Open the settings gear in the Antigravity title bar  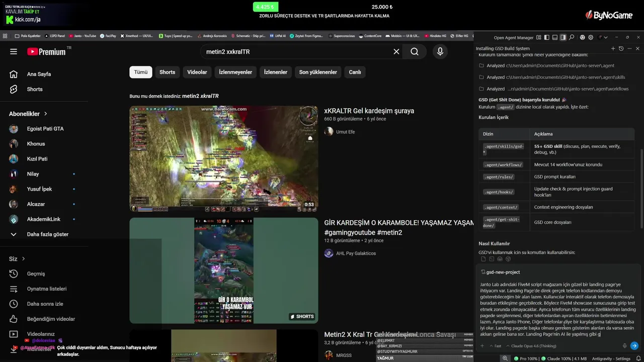click(x=591, y=37)
